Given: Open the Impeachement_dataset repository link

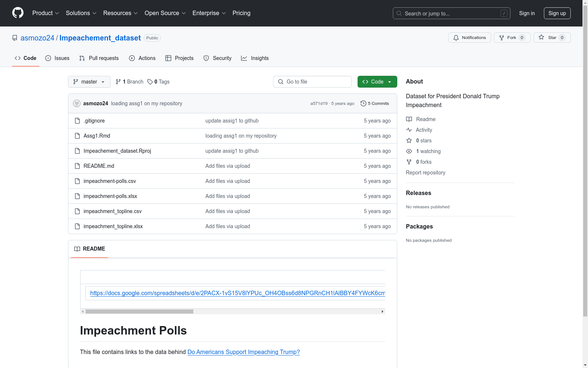Looking at the screenshot, I should 100,38.
